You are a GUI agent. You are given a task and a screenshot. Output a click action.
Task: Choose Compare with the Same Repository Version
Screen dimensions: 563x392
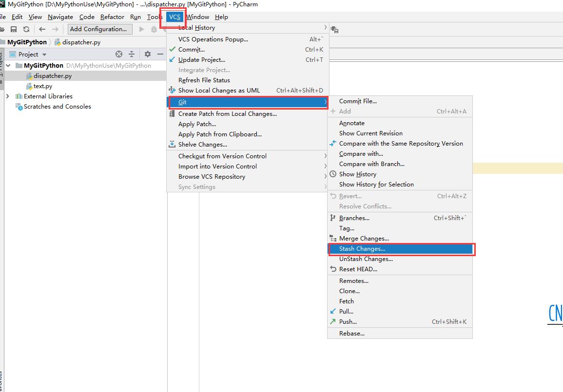(x=400, y=144)
